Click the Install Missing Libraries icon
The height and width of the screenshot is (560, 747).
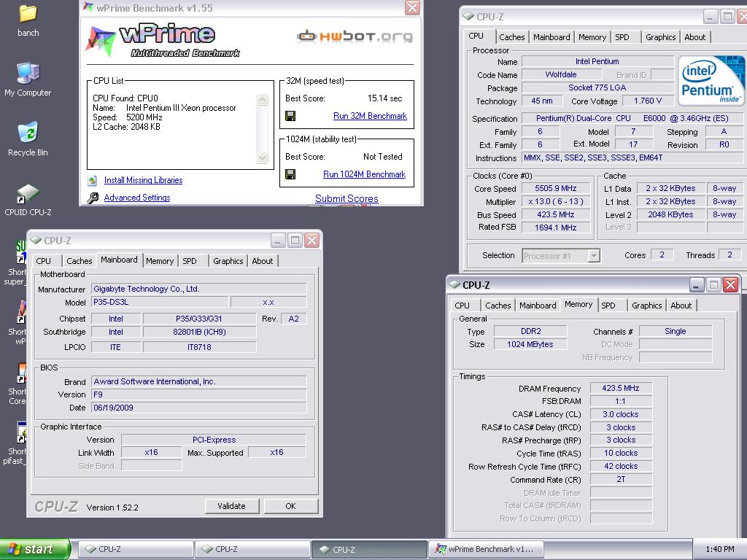click(x=93, y=181)
